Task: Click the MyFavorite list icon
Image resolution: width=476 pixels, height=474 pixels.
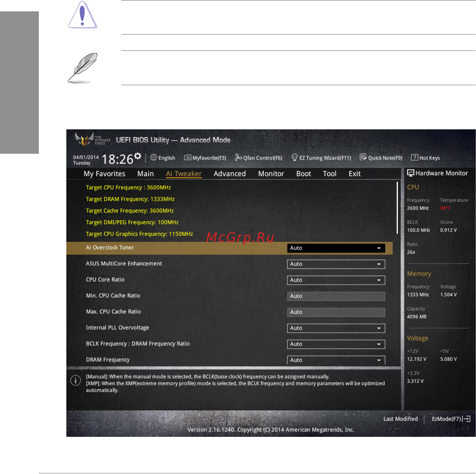Action: coord(187,158)
